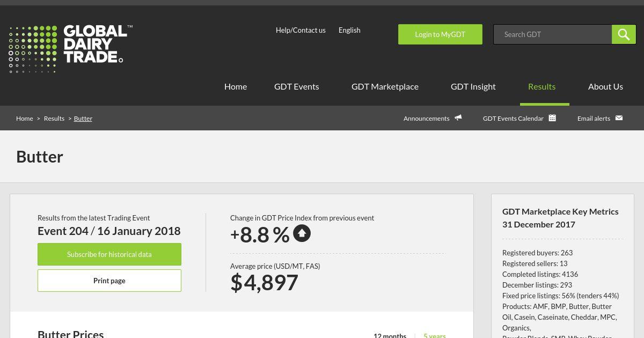Switch chart to 12 months view

(390, 335)
